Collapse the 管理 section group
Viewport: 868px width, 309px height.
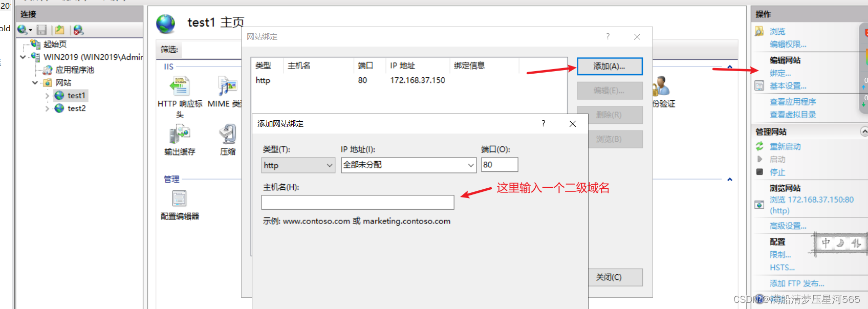pyautogui.click(x=730, y=180)
